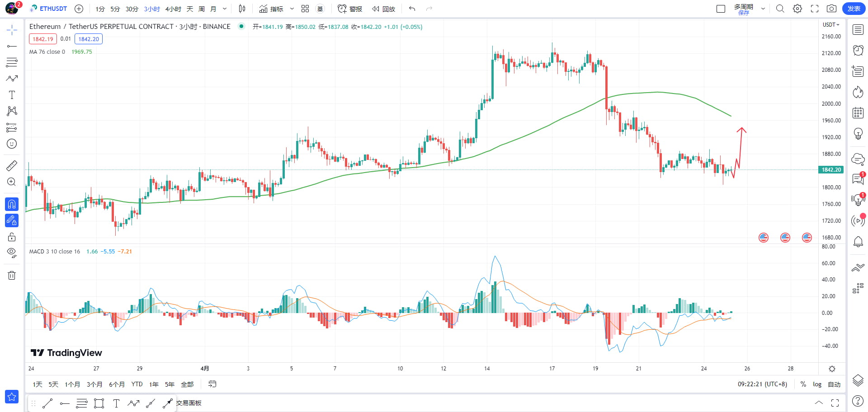868x412 pixels.
Task: Toggle stay in drawing mode
Action: coord(12,220)
